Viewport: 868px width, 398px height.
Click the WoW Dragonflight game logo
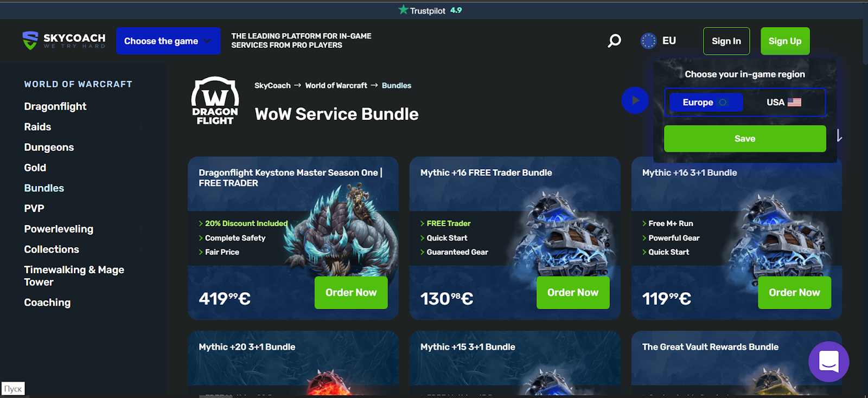tap(215, 101)
